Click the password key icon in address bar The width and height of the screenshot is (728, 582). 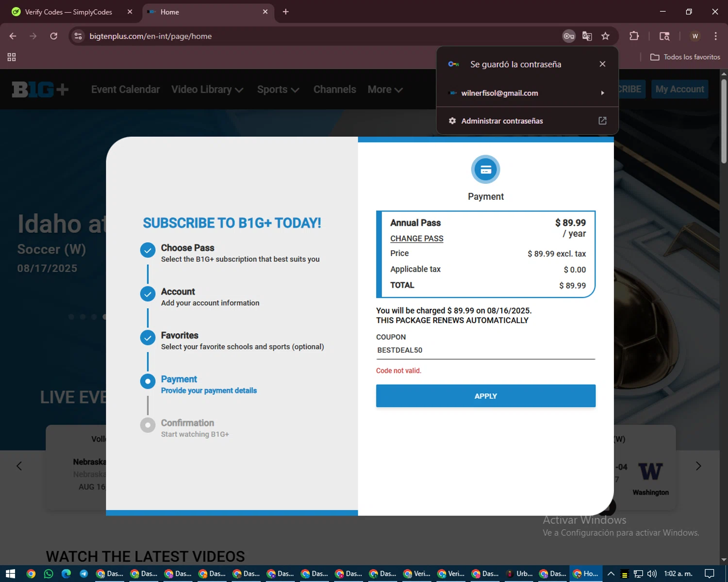[x=569, y=36]
